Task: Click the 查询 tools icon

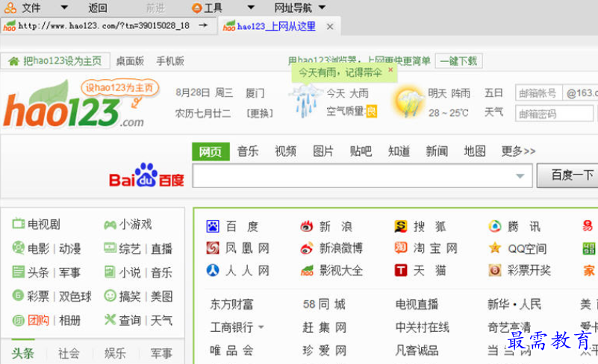Action: point(110,319)
